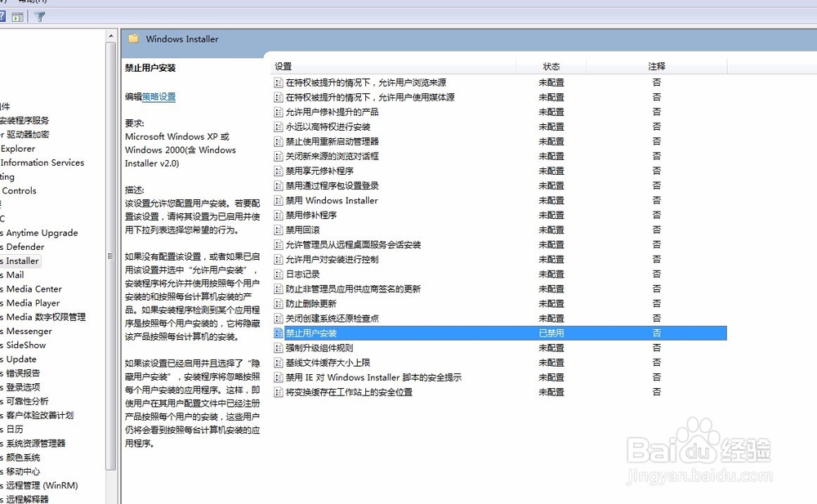Click policy icon beside 允许用户修补提升的产品
Viewport: 817px width, 504px height.
pos(279,112)
